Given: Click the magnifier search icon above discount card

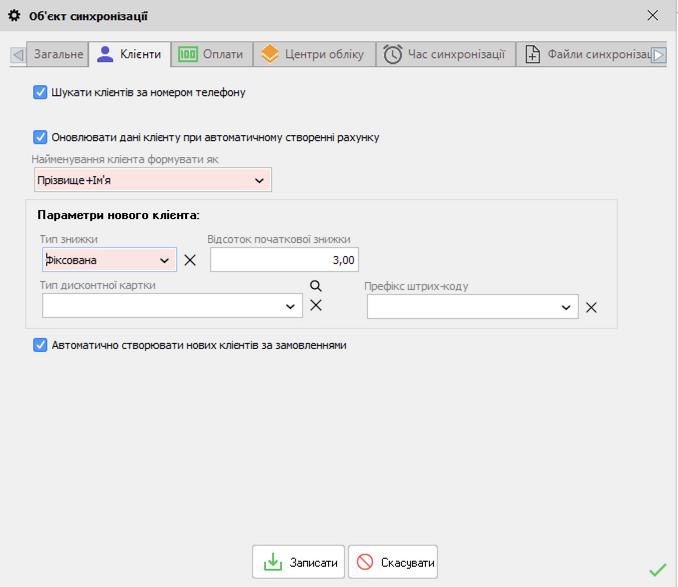Looking at the screenshot, I should tap(315, 285).
